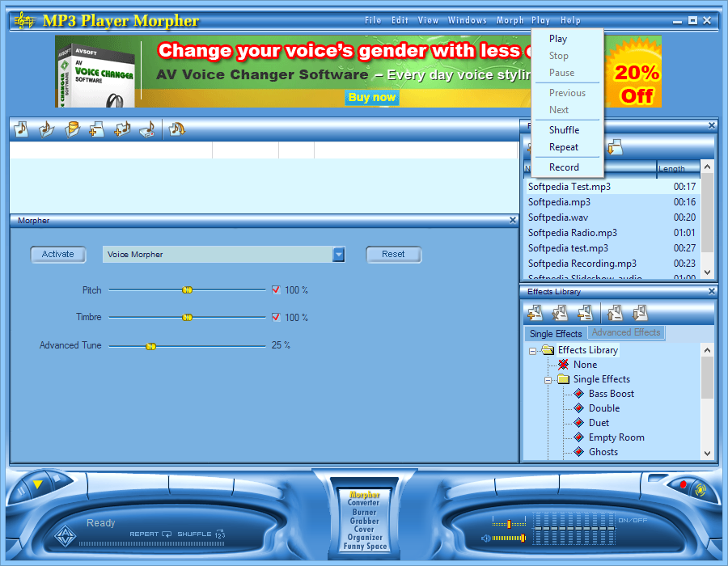Choose Shuffle from the Play menu

567,130
